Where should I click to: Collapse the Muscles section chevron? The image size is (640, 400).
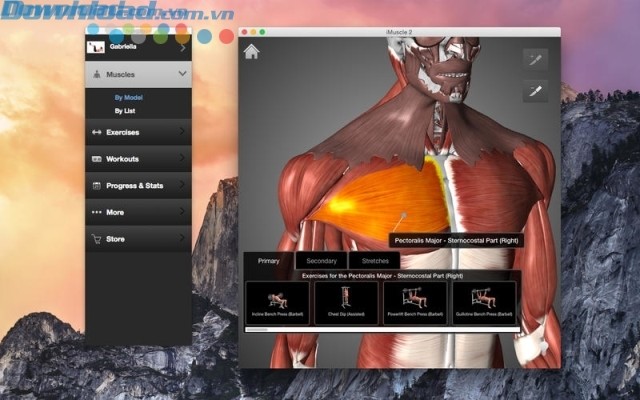click(182, 73)
